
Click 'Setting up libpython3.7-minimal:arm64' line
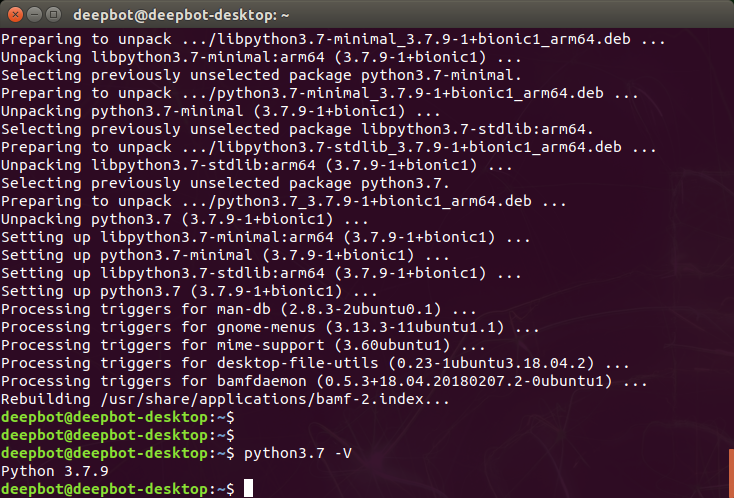pyautogui.click(x=265, y=237)
